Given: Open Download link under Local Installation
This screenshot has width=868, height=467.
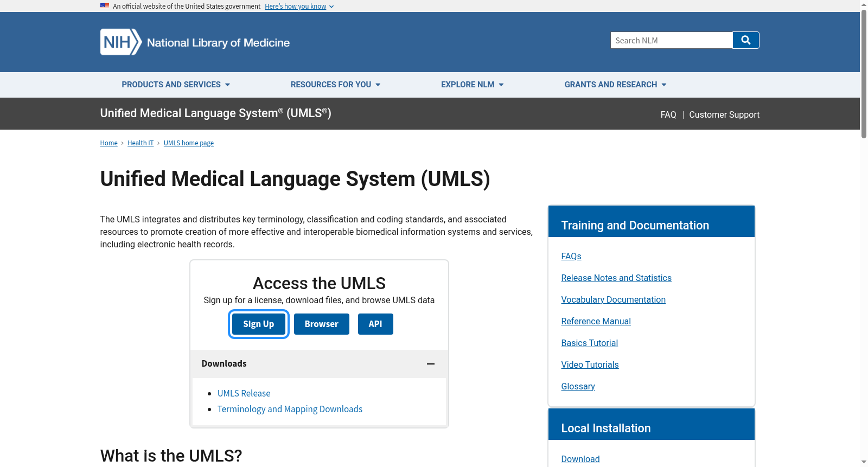Looking at the screenshot, I should (x=580, y=459).
